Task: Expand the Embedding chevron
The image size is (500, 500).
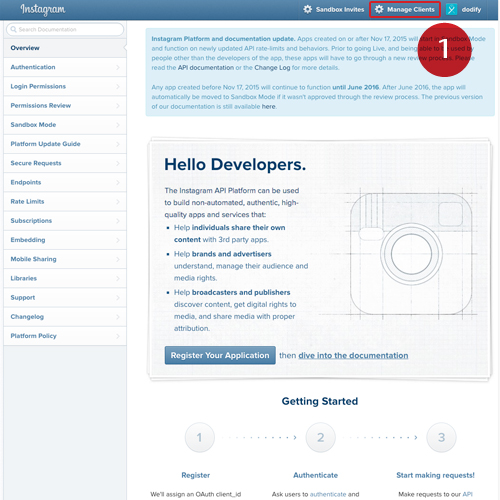Action: [x=118, y=240]
